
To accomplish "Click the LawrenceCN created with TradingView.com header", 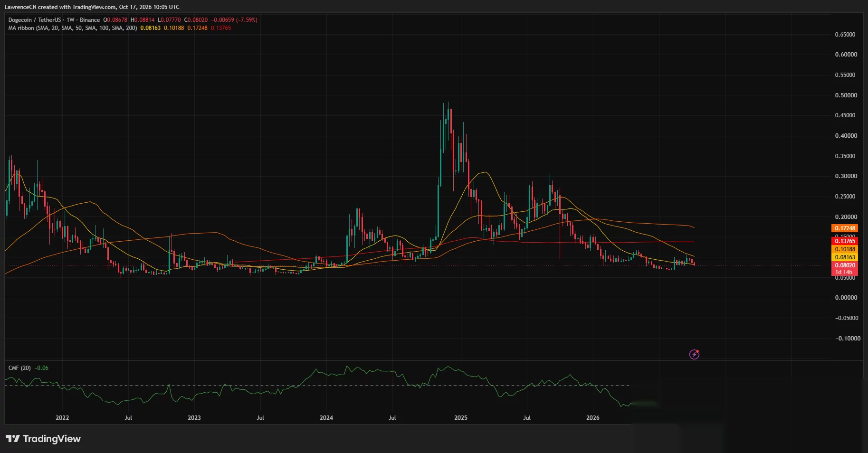I will point(92,7).
